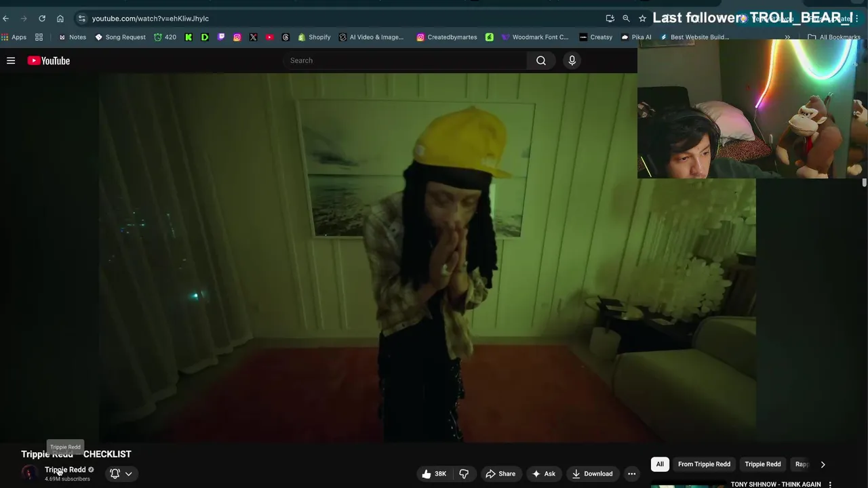Open the Kick bookmark icon
This screenshot has width=868, height=488.
point(189,37)
